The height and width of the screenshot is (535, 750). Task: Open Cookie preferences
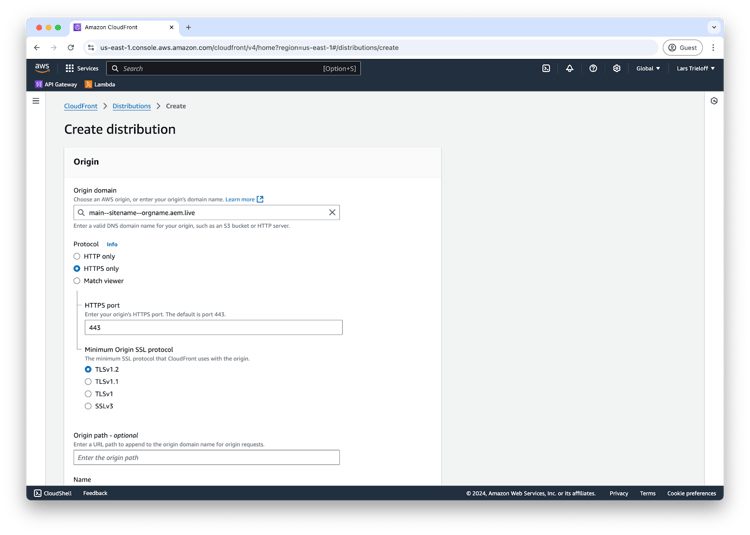coord(691,493)
